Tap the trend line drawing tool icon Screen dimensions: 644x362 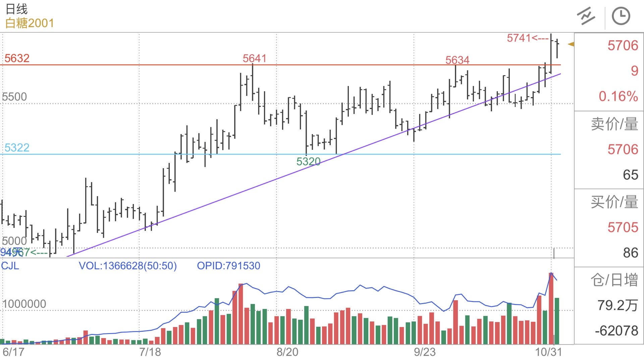click(x=586, y=16)
